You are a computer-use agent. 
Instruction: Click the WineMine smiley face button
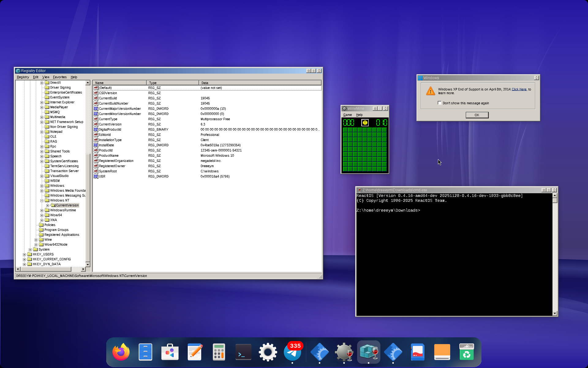[365, 123]
